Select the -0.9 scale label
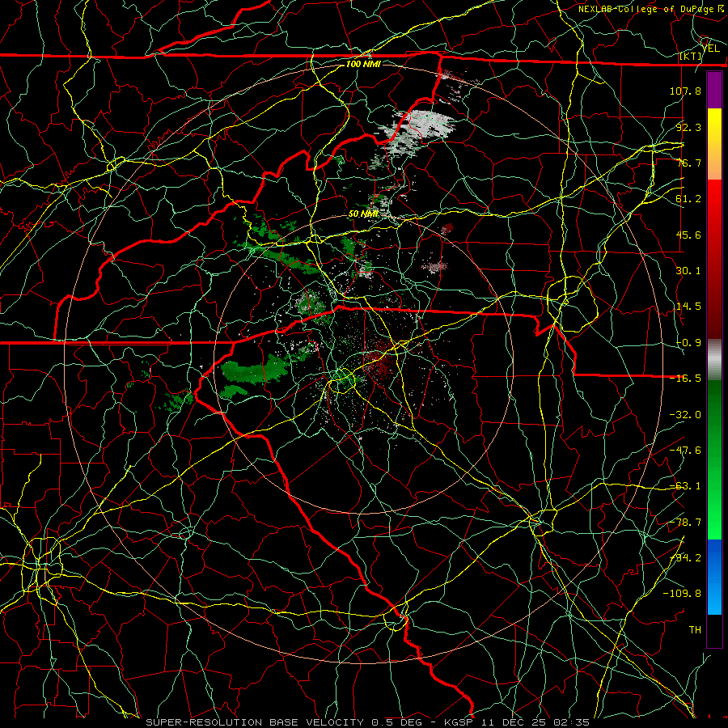Viewport: 728px width, 728px height. pos(688,343)
